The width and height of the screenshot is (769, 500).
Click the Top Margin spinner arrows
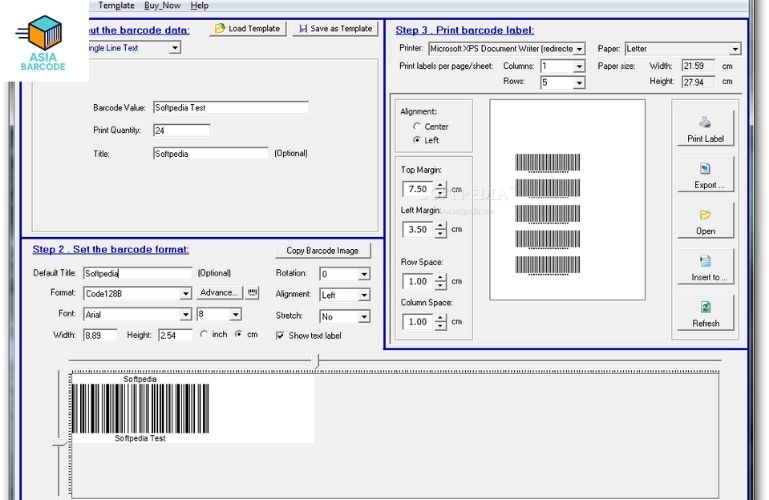tap(440, 189)
